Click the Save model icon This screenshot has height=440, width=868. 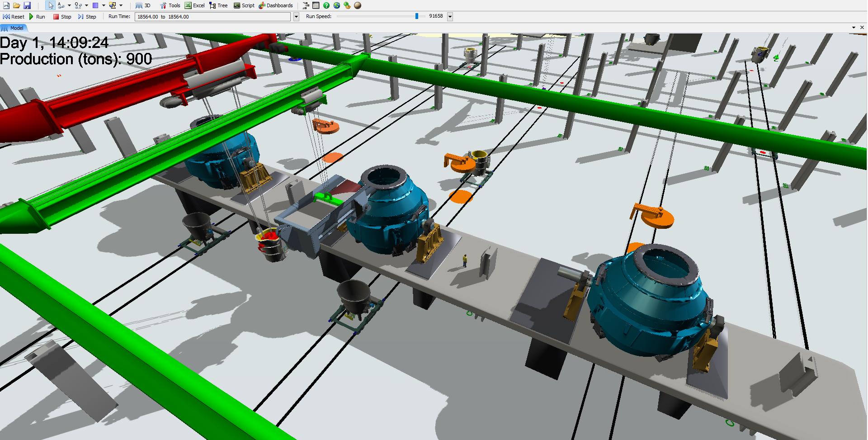pos(28,5)
